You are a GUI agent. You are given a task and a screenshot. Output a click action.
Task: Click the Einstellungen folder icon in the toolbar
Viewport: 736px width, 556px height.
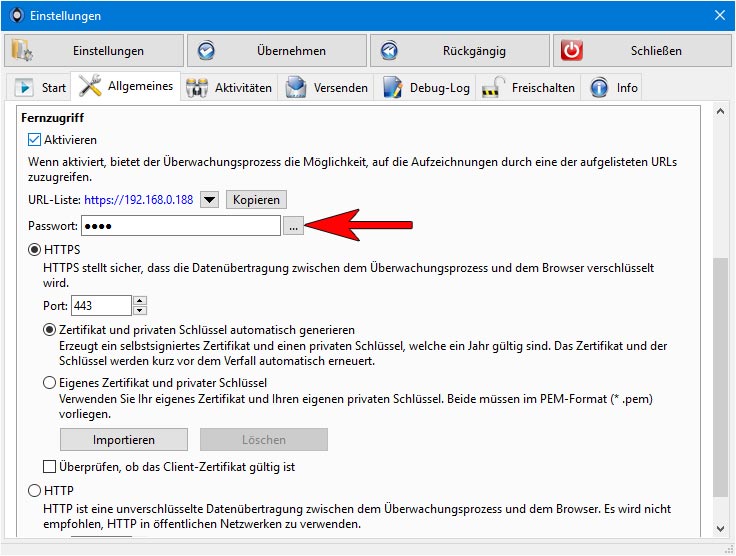[22, 50]
